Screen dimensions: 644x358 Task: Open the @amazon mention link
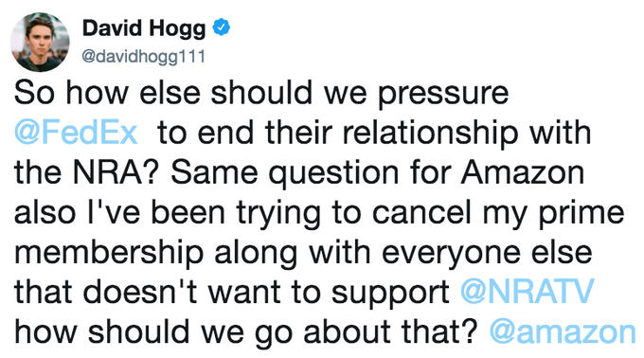click(563, 331)
